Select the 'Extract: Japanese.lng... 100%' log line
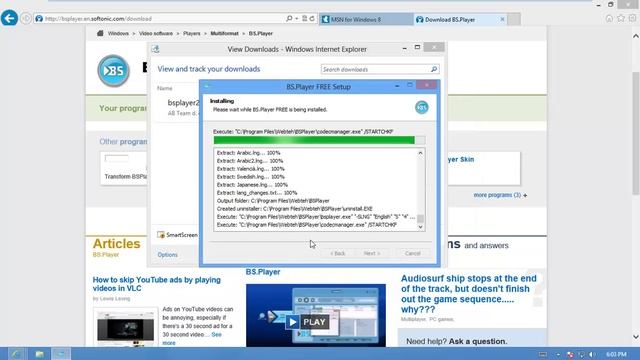The image size is (640, 360). 252,184
